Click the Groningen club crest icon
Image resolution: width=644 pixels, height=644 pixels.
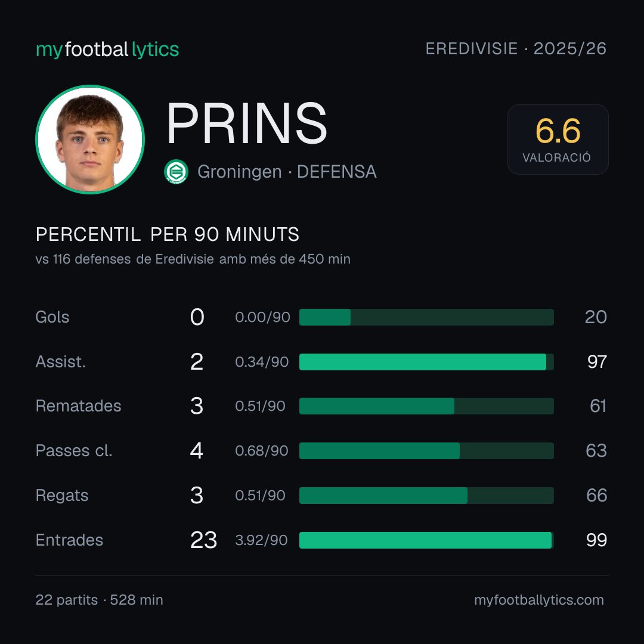tap(176, 172)
